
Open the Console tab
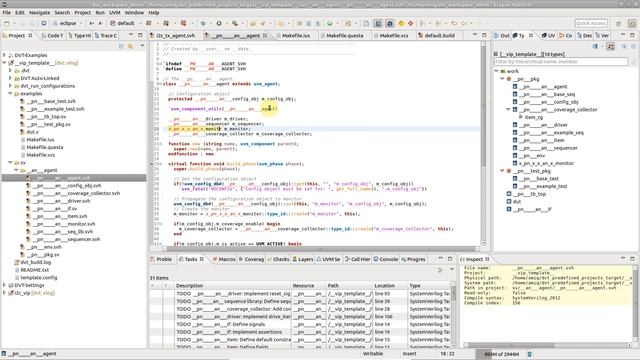coord(385,259)
